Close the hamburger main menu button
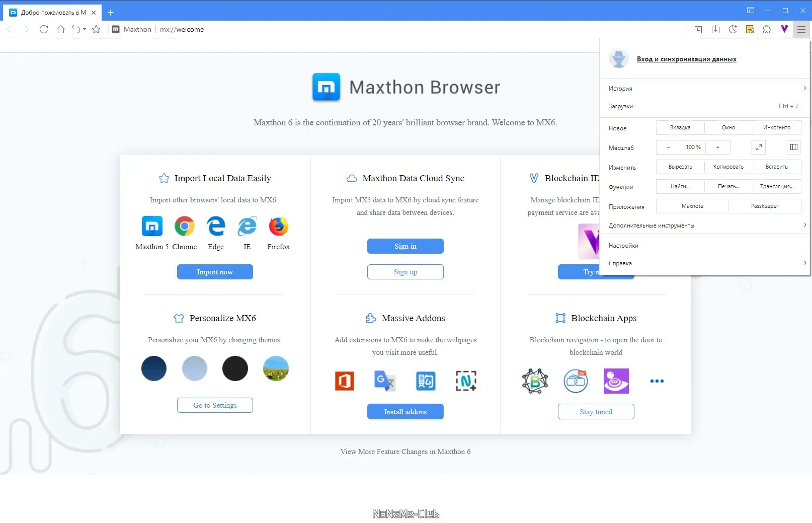 (x=801, y=29)
